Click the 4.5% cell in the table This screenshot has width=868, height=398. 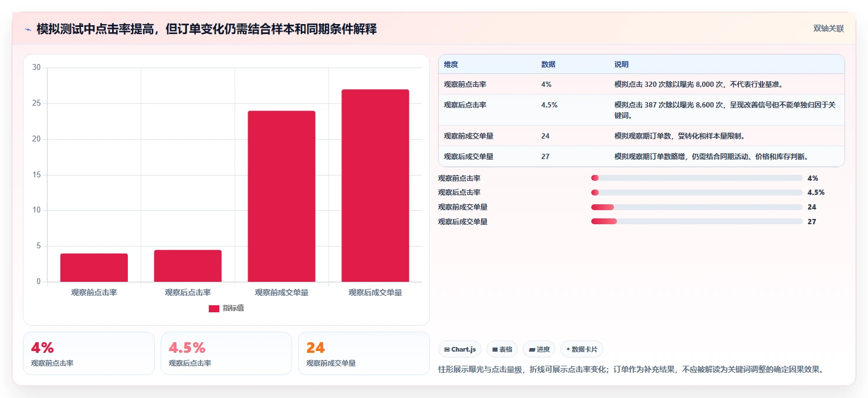point(550,105)
